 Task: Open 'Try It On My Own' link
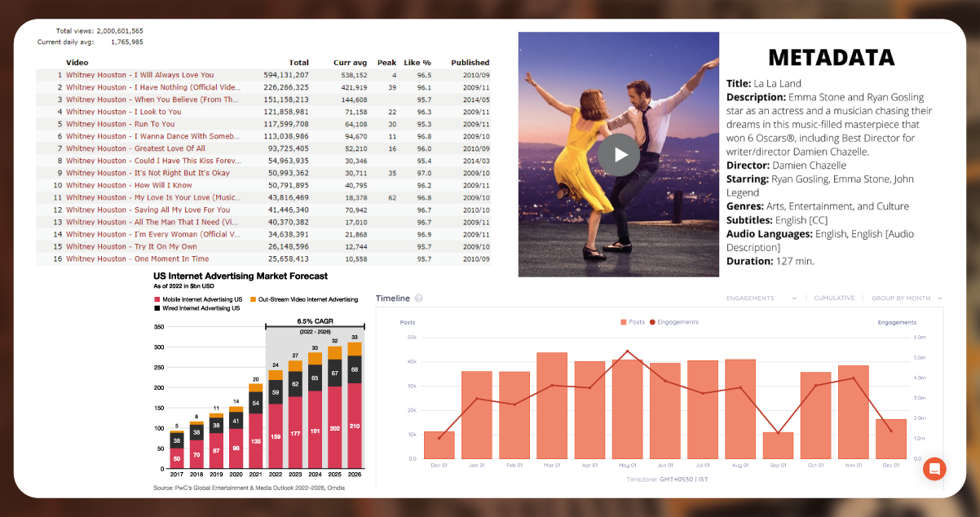click(x=131, y=246)
